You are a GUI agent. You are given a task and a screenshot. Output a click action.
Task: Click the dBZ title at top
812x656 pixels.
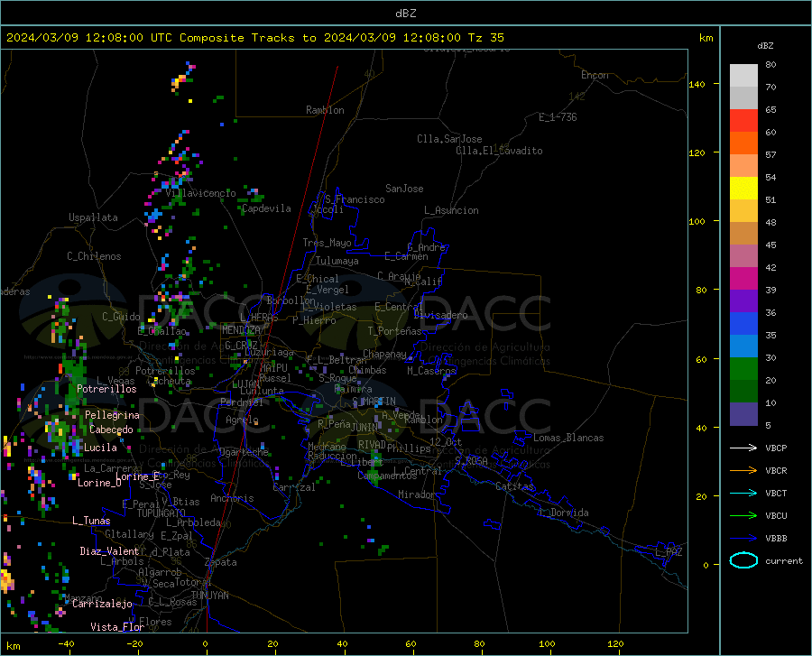click(x=405, y=14)
